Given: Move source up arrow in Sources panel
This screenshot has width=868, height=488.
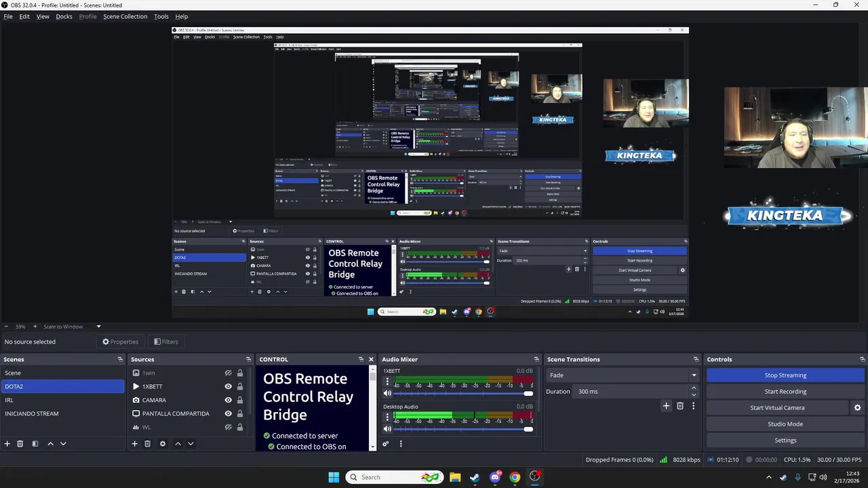Looking at the screenshot, I should (178, 444).
